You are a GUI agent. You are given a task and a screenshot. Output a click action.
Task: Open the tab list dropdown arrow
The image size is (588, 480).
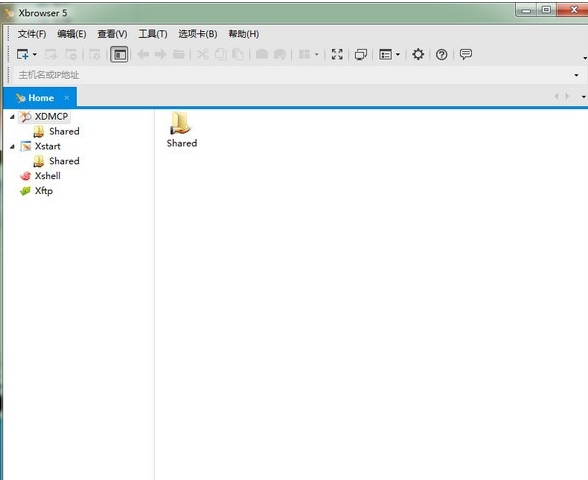pyautogui.click(x=584, y=97)
